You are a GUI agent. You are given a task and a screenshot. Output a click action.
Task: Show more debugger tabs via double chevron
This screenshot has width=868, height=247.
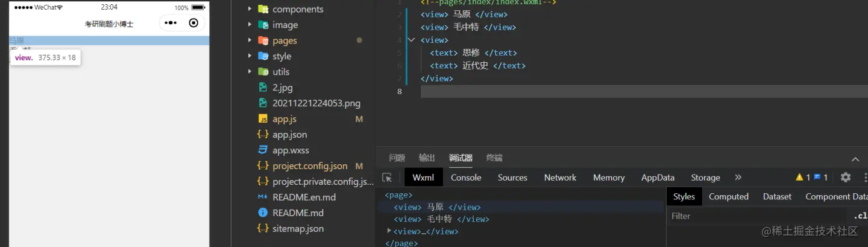[738, 177]
